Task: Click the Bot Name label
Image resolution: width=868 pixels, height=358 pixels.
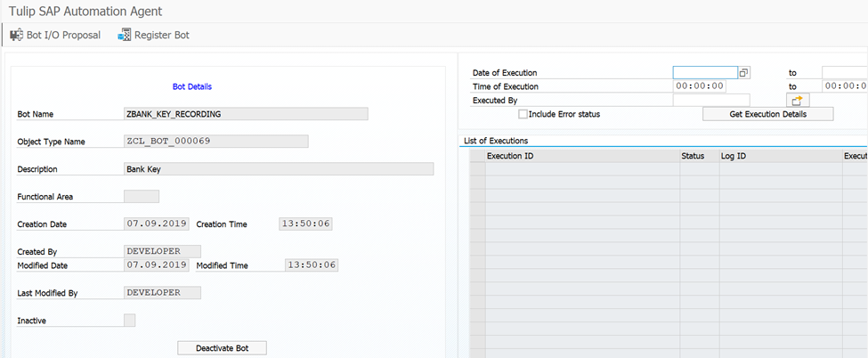Action: tap(36, 115)
